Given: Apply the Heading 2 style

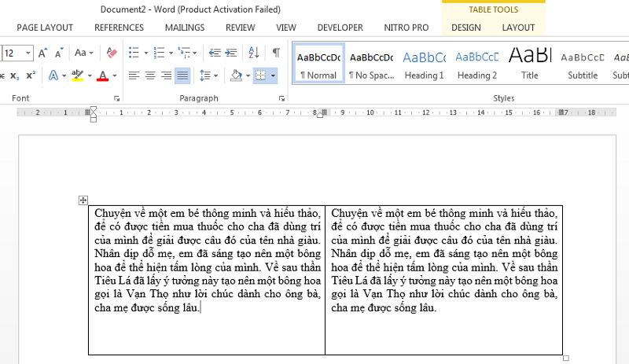Looking at the screenshot, I should point(477,64).
